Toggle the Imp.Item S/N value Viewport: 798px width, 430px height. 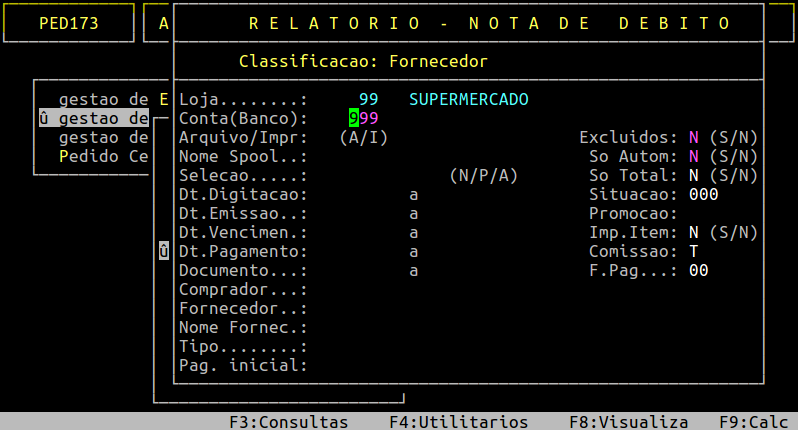click(x=693, y=232)
